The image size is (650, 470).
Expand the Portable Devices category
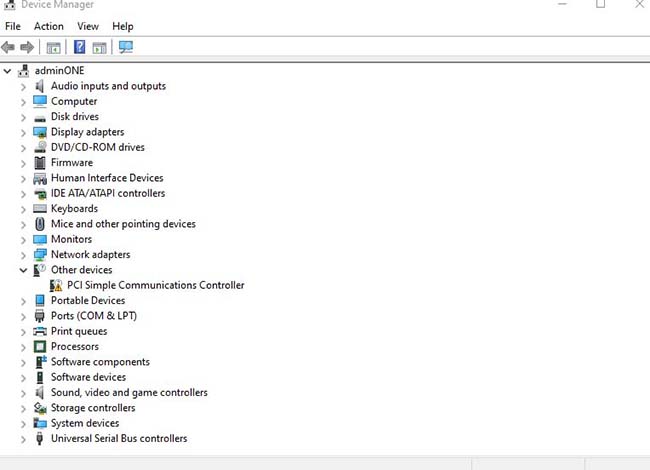pyautogui.click(x=23, y=301)
